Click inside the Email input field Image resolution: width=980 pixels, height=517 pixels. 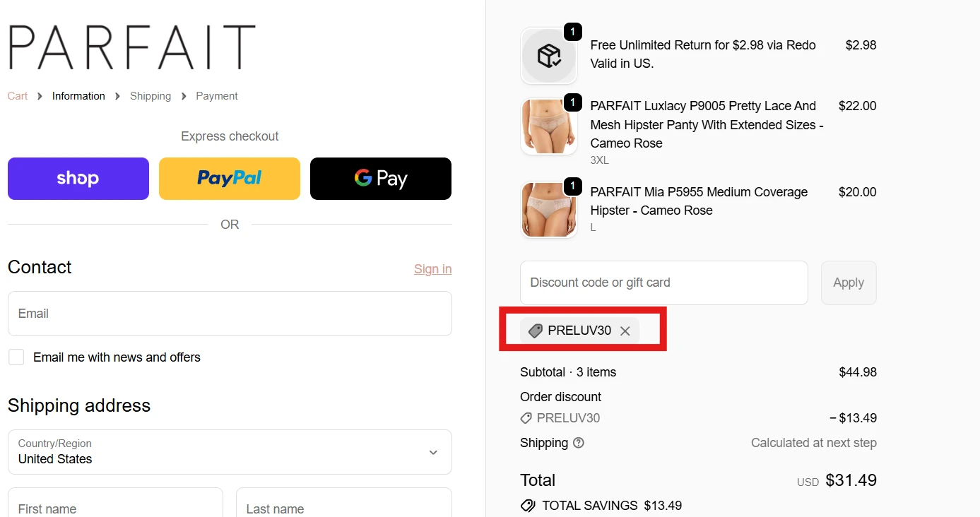pyautogui.click(x=230, y=314)
